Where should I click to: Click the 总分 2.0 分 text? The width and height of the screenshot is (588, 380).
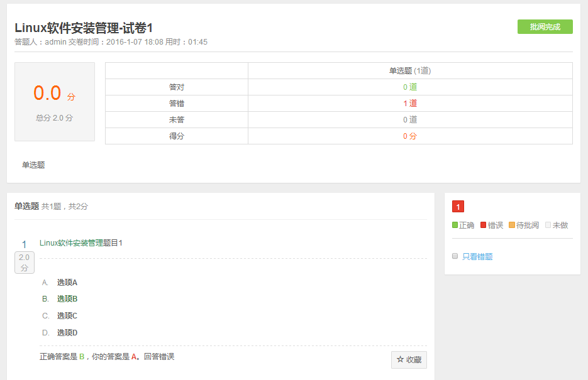(54, 118)
